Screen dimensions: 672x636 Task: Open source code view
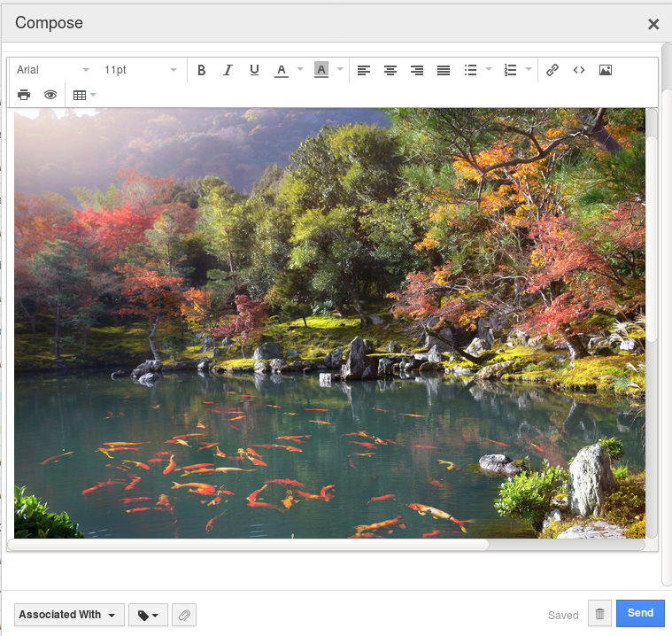click(x=579, y=70)
